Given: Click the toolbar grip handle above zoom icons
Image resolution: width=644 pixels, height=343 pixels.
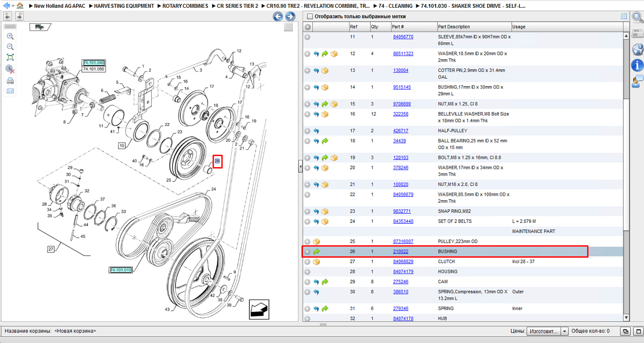Looking at the screenshot, I should click(x=10, y=27).
